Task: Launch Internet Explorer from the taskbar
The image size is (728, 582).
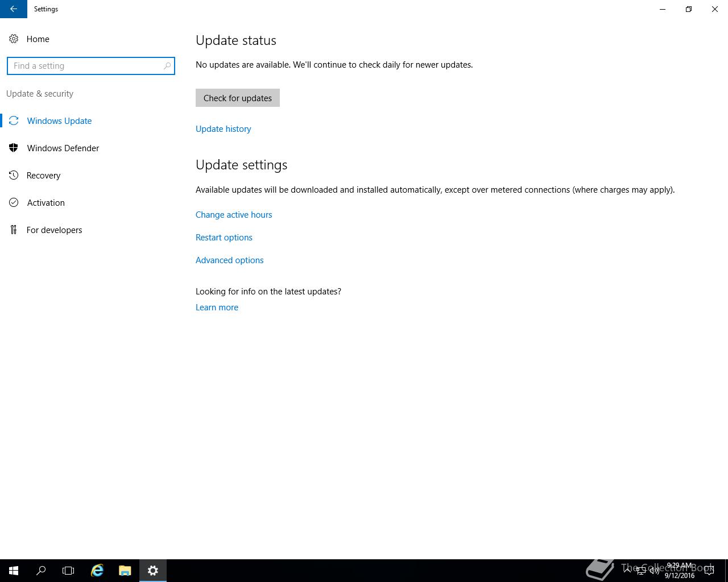Action: pos(97,571)
